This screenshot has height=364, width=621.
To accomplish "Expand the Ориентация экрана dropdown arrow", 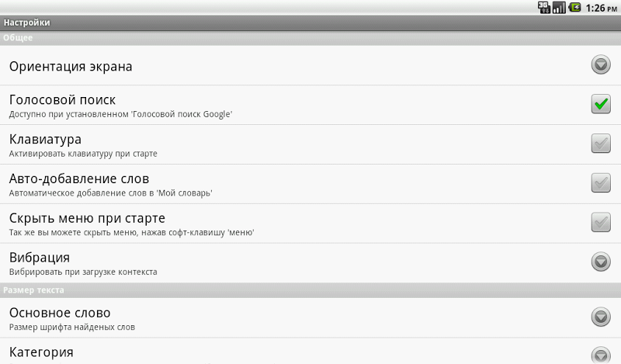I will (x=601, y=64).
